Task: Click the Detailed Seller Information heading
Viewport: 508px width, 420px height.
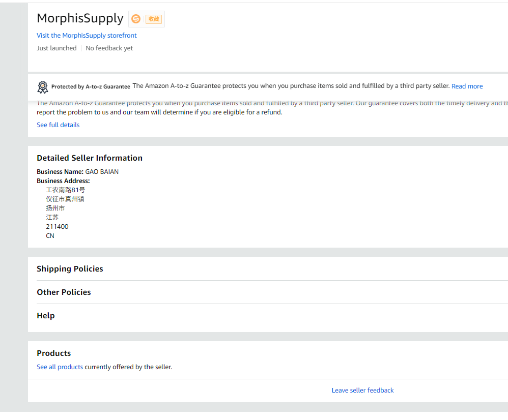Action: coord(90,158)
